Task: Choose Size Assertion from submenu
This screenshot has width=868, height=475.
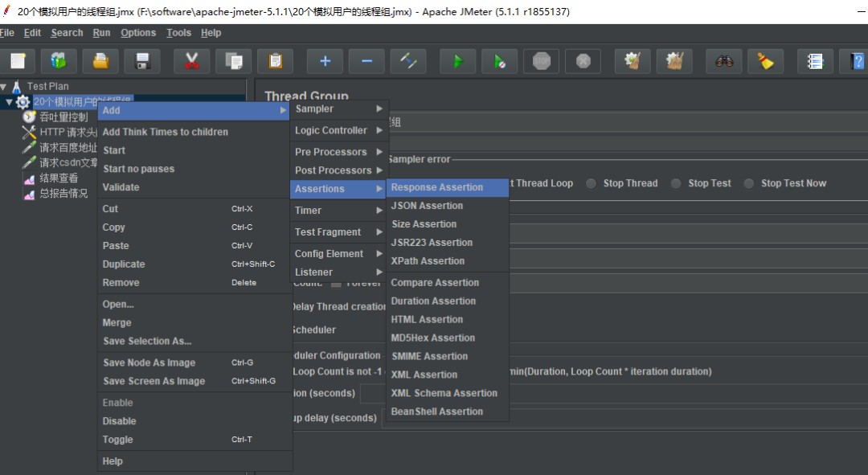Action: pyautogui.click(x=448, y=224)
